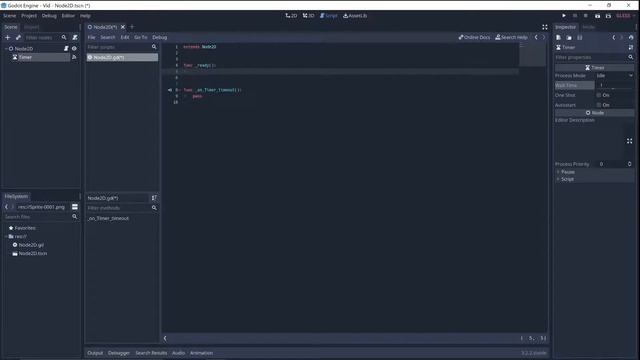This screenshot has width=640, height=360.
Task: Collapse the res:// folder
Action: [x=6, y=236]
